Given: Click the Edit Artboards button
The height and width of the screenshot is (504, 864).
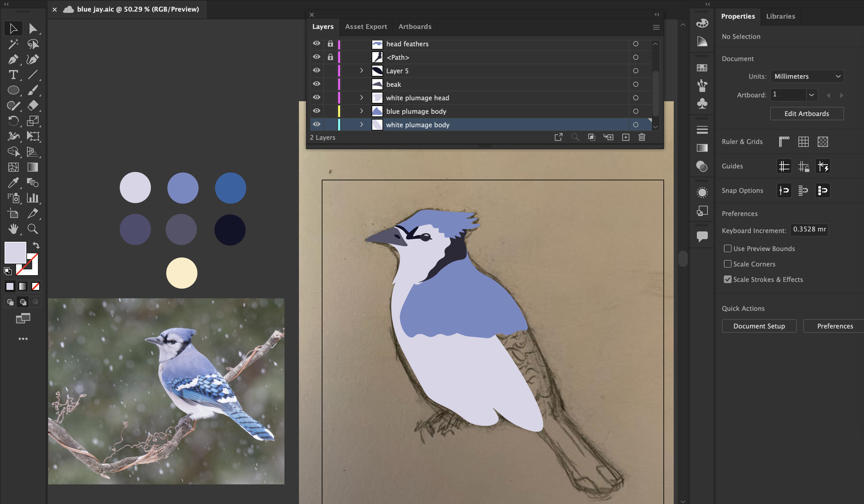Looking at the screenshot, I should [x=806, y=113].
